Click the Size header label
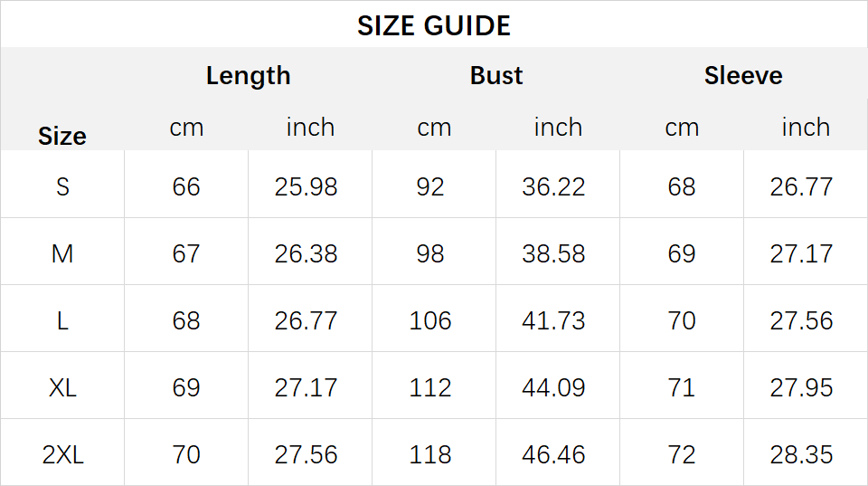 62,136
